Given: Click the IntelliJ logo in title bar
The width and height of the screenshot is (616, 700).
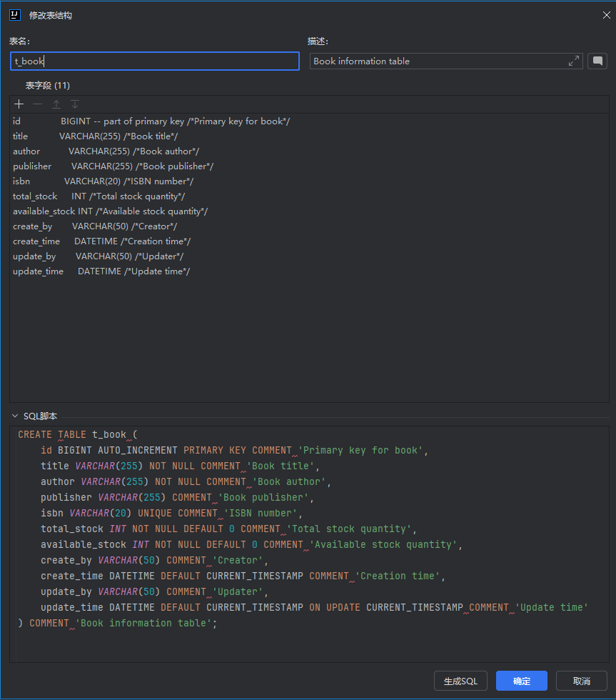Looking at the screenshot, I should click(x=15, y=15).
